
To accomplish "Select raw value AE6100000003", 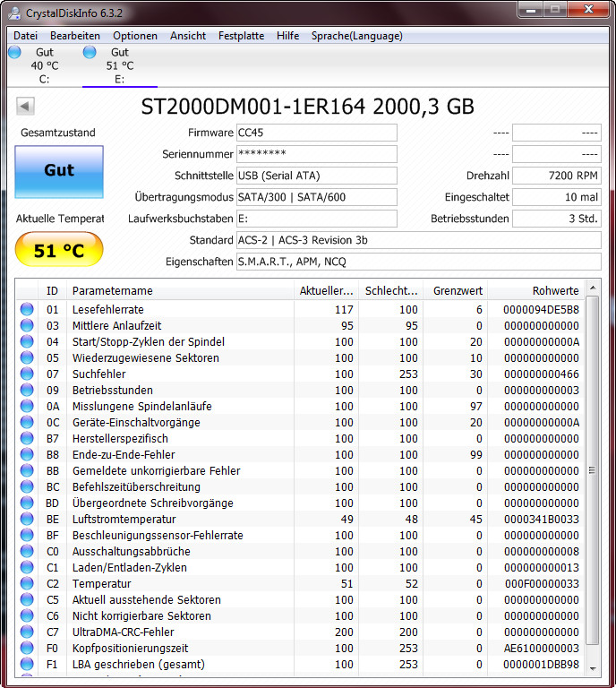I will click(541, 648).
